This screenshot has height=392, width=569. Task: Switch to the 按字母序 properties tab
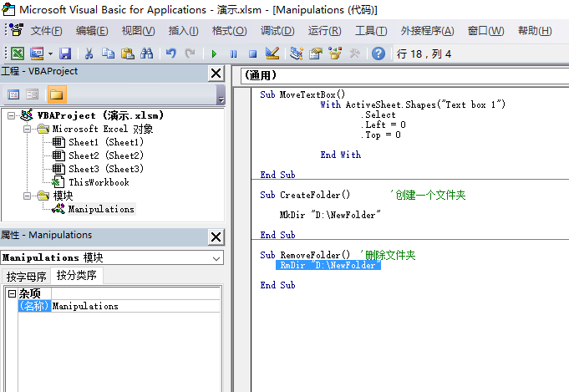(x=26, y=277)
